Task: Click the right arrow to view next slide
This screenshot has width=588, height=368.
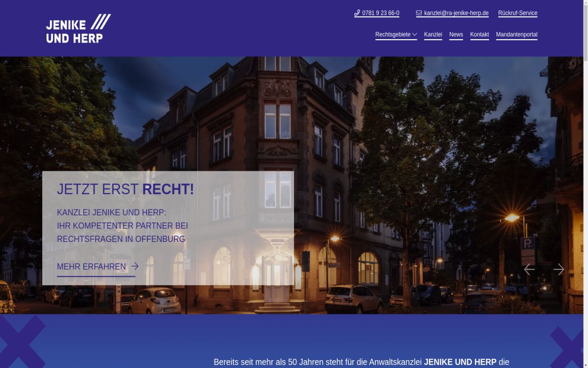Action: (559, 269)
